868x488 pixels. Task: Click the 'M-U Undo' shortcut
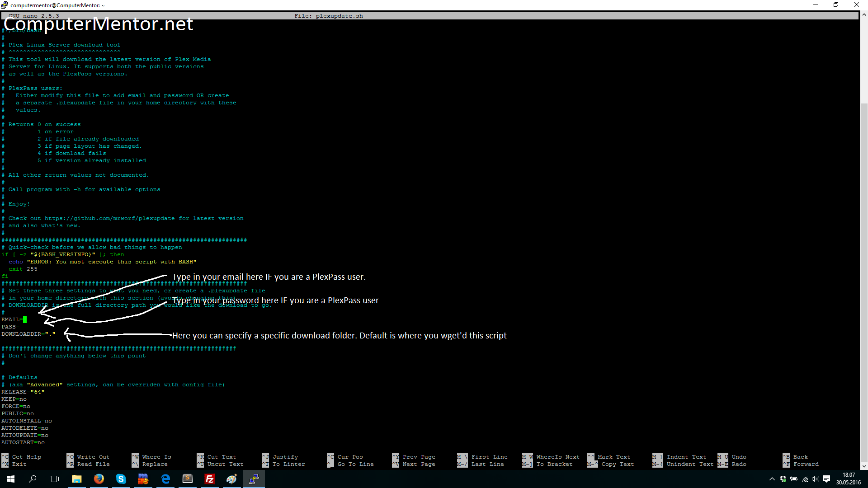(732, 457)
